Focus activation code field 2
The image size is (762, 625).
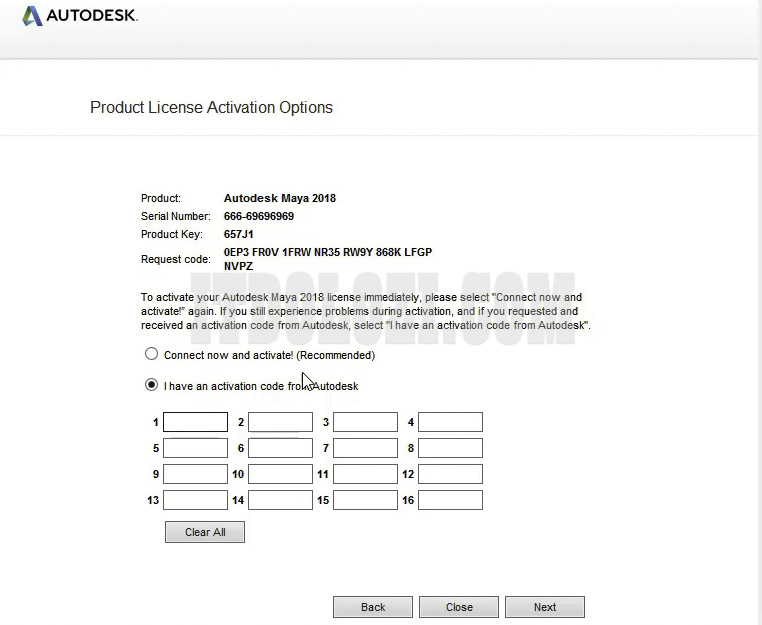point(280,422)
